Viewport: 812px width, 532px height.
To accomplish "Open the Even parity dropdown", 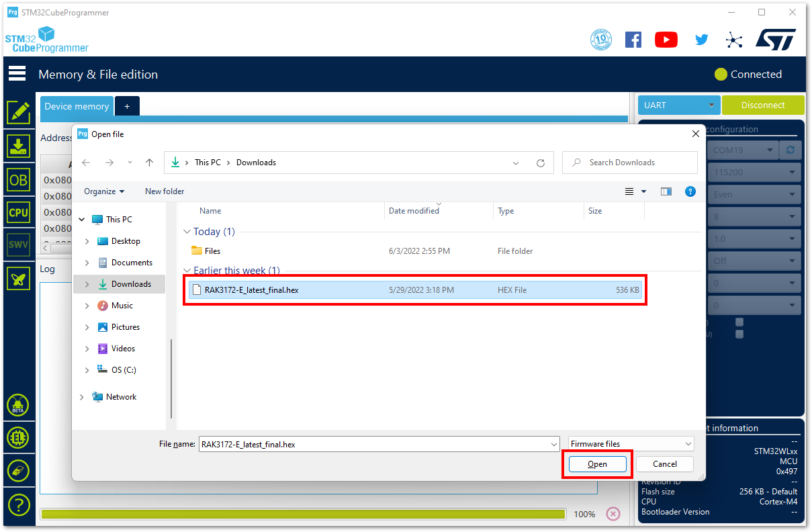I will tap(754, 194).
